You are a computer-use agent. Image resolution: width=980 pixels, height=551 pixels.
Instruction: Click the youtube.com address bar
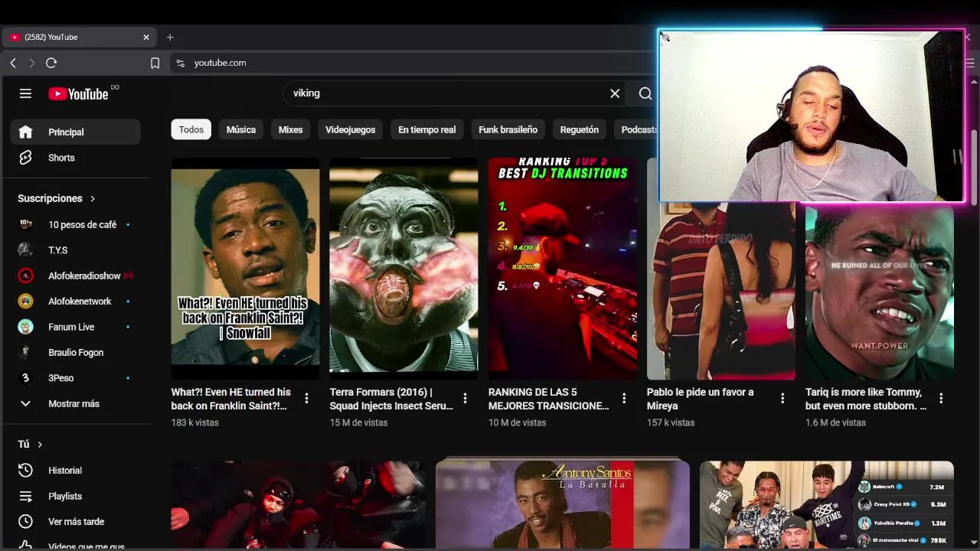(413, 63)
